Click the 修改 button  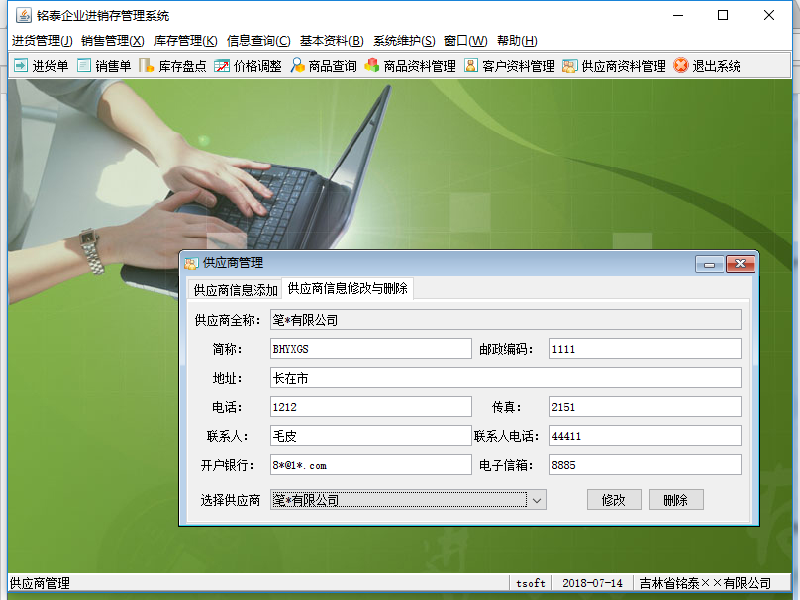[x=614, y=499]
